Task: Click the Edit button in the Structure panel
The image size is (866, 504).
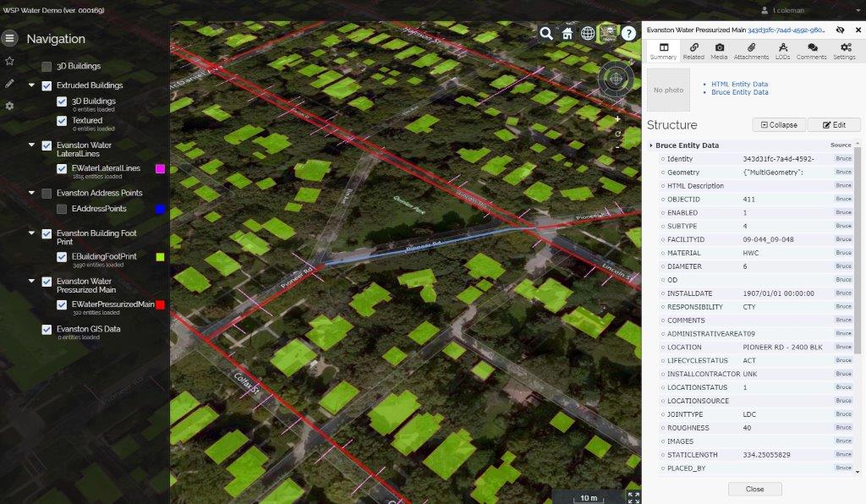Action: [x=834, y=124]
